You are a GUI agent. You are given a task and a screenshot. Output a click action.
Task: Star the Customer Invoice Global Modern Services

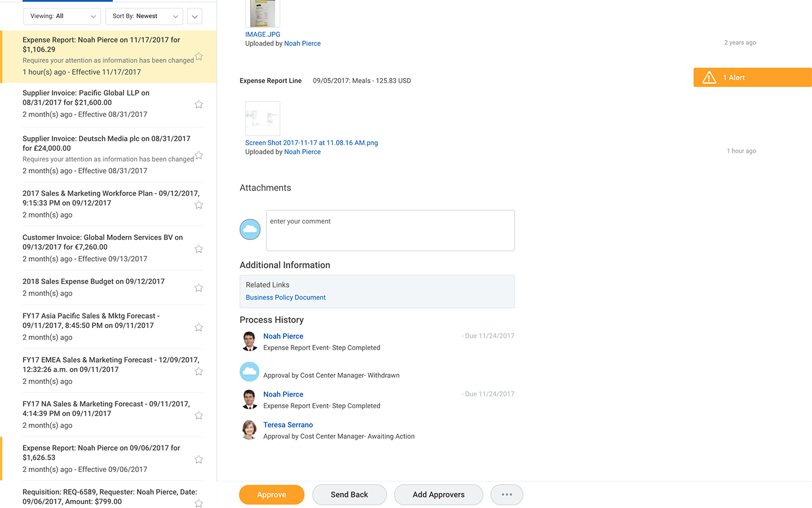point(198,249)
